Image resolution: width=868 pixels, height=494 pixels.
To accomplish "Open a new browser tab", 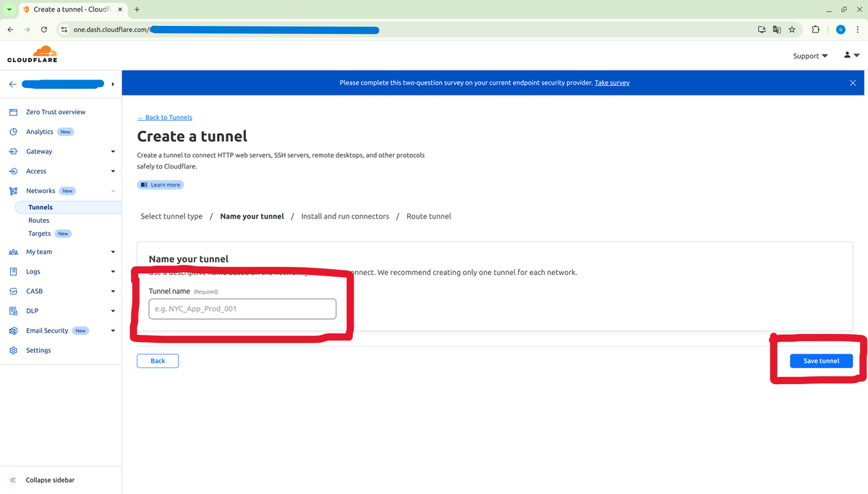I will (137, 9).
